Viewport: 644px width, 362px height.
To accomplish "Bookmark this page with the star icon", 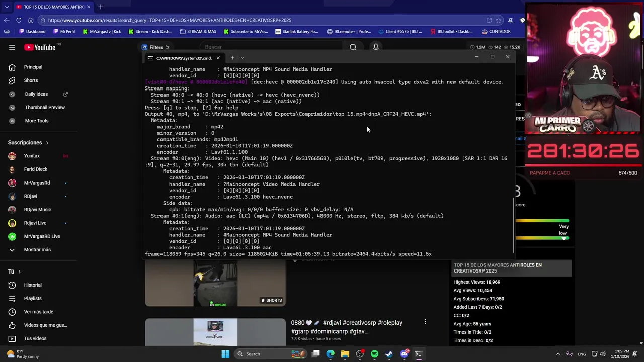I will 499,20.
